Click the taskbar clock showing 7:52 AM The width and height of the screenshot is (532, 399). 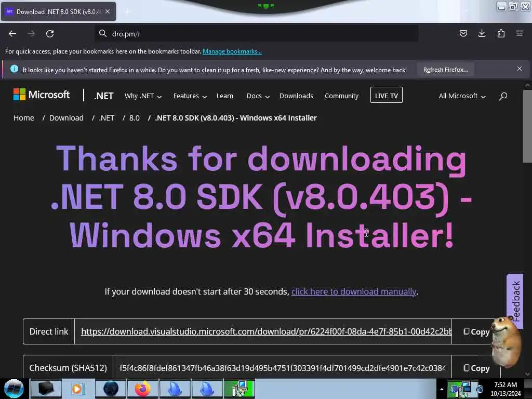[x=506, y=389]
